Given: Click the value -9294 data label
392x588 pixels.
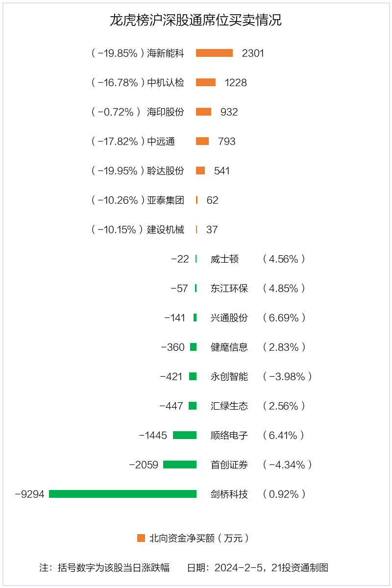Looking at the screenshot, I should tap(29, 494).
